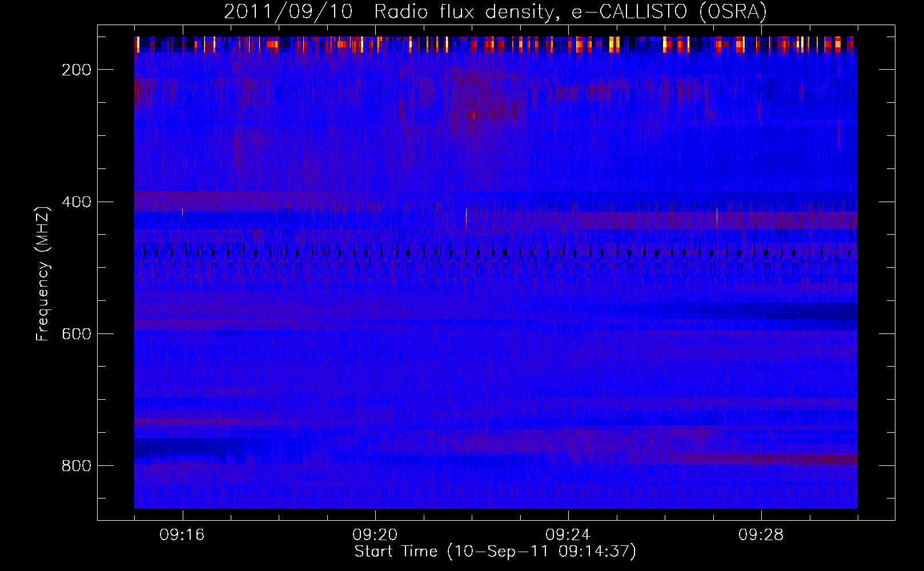Click the 09:28 time tick label
Viewport: 924px width, 571px height.
tap(761, 535)
